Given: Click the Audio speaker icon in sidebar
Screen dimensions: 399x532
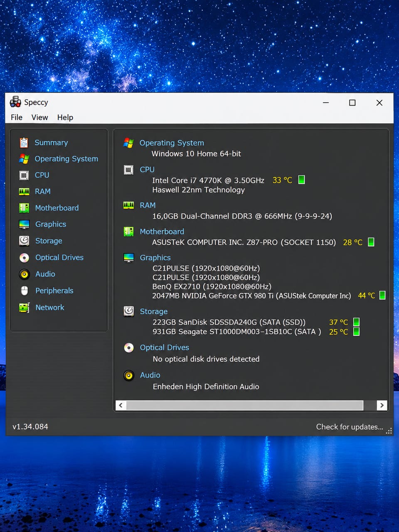Looking at the screenshot, I should [x=24, y=274].
